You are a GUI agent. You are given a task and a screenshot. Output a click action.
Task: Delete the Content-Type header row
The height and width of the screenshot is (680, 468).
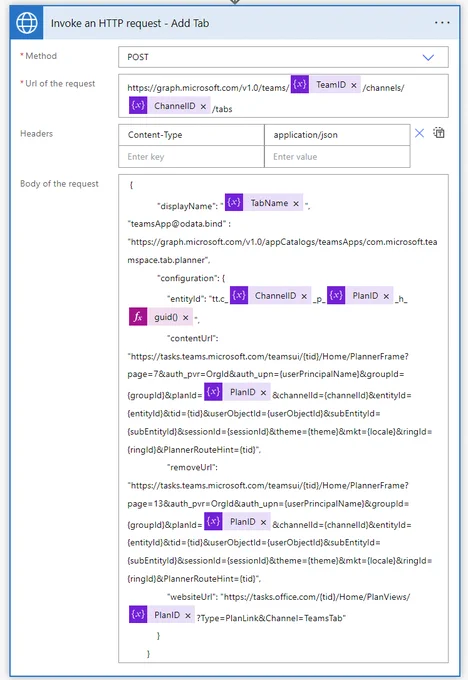[x=419, y=133]
